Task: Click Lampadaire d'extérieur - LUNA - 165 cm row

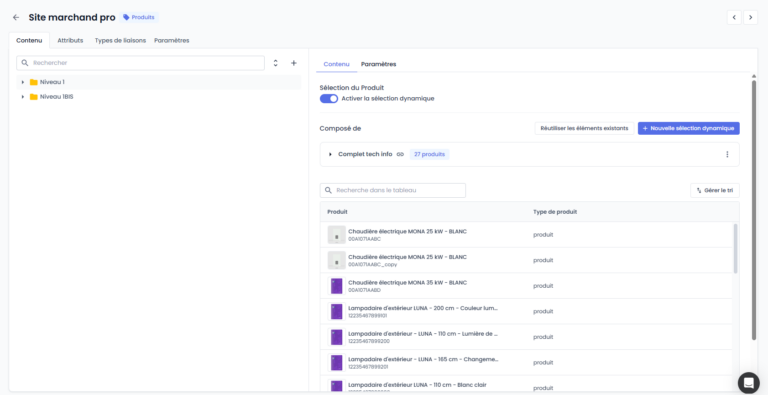Action: [x=527, y=362]
